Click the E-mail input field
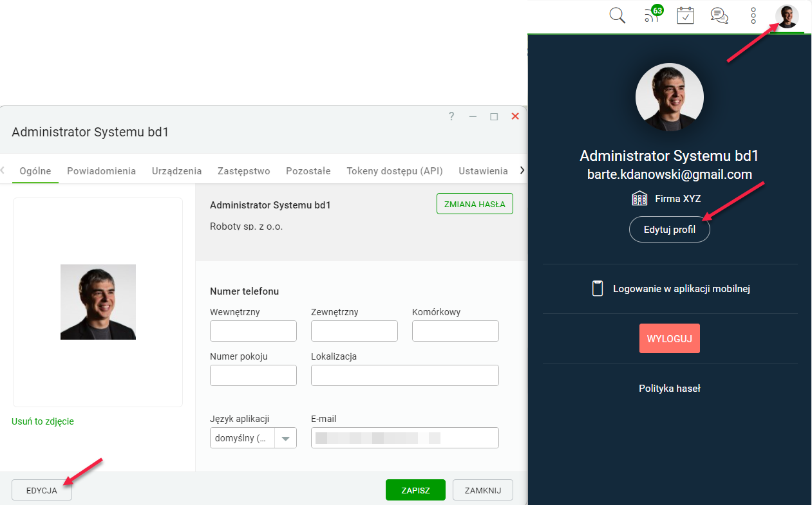This screenshot has height=505, width=812. point(405,437)
